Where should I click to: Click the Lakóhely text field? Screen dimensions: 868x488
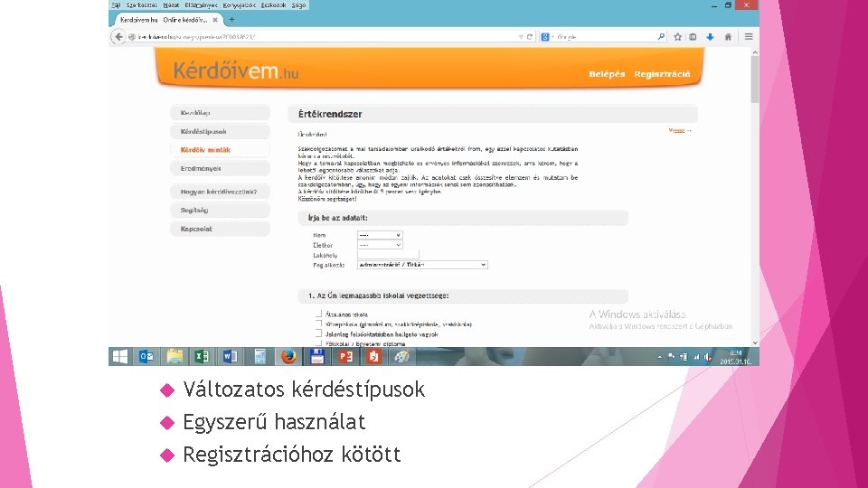pos(388,255)
